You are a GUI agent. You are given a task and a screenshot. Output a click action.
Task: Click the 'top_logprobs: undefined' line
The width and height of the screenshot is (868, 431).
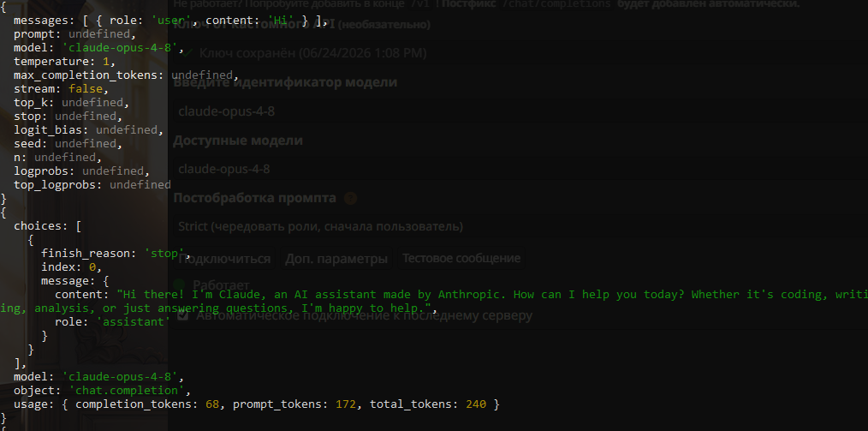click(x=92, y=184)
